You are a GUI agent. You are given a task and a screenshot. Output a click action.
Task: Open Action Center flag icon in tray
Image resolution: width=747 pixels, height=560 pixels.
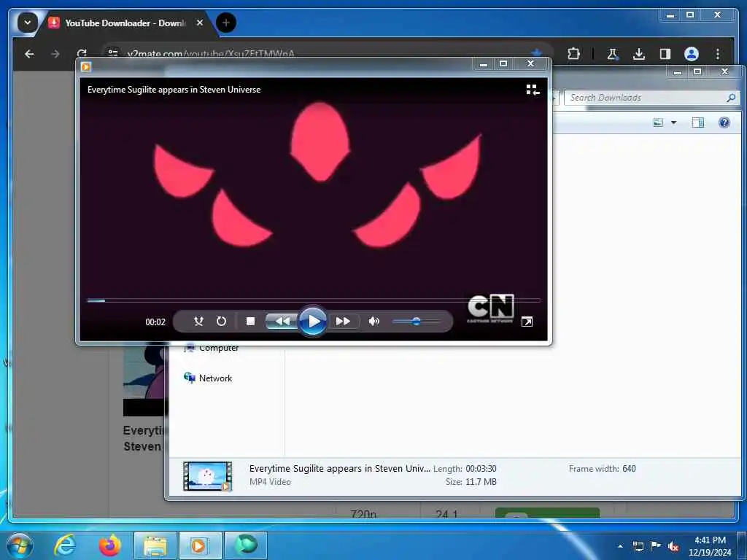point(656,546)
